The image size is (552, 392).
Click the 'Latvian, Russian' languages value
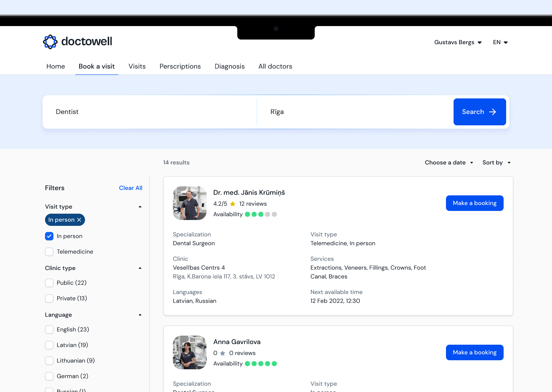(x=195, y=301)
